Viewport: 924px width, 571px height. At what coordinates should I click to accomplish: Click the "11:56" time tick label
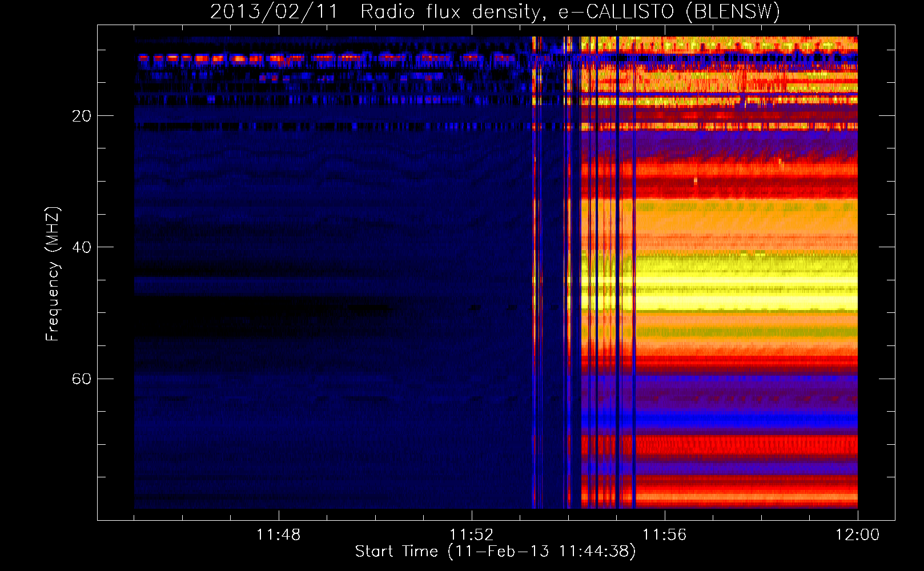[x=664, y=535]
